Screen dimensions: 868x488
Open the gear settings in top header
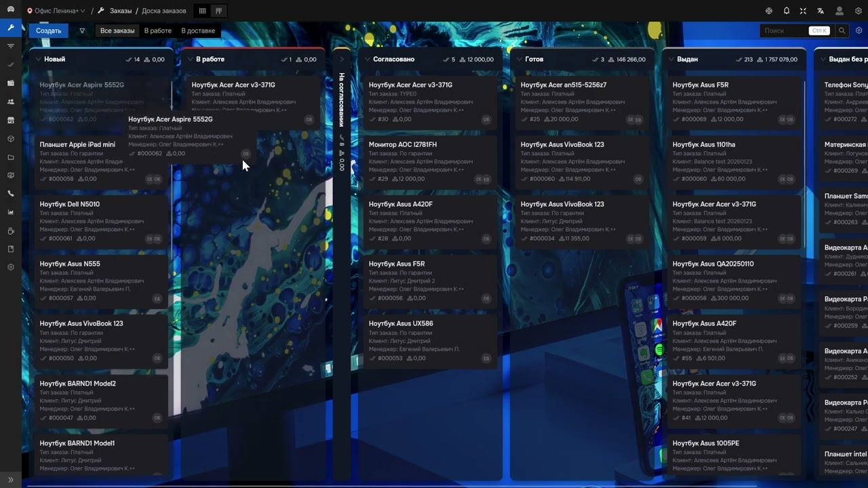point(858,11)
